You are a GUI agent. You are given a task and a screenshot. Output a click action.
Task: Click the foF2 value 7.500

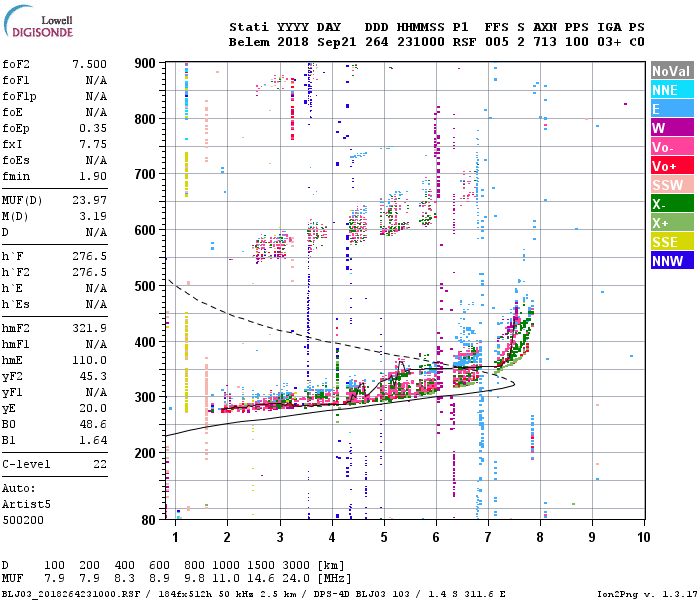[x=90, y=64]
